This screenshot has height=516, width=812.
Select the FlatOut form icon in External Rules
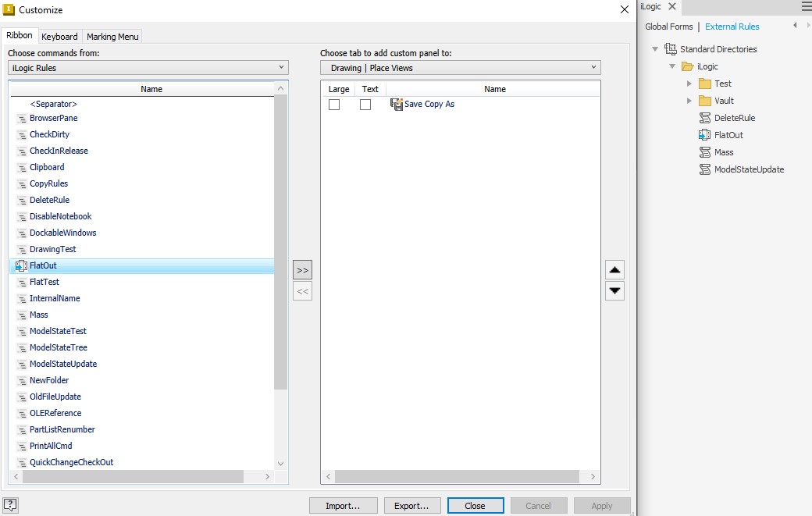tap(707, 134)
